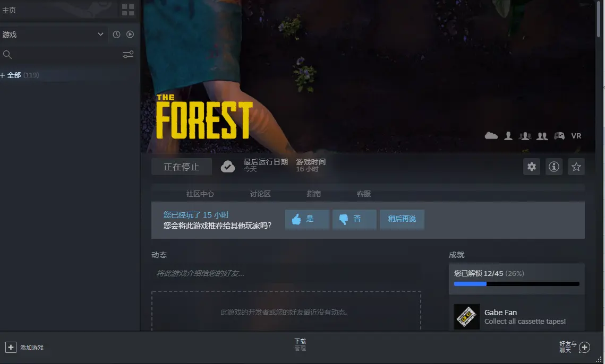Check cloud sync status icon
The image size is (605, 364).
pyautogui.click(x=228, y=167)
